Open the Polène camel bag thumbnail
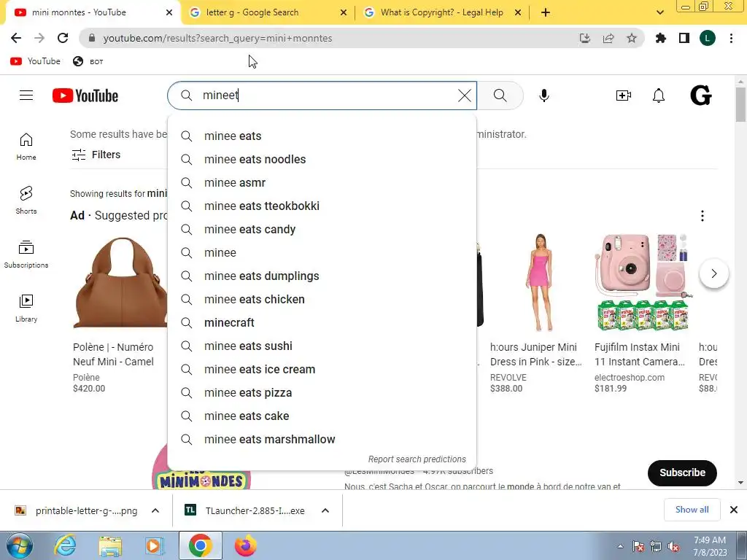The width and height of the screenshot is (747, 560). (x=120, y=283)
